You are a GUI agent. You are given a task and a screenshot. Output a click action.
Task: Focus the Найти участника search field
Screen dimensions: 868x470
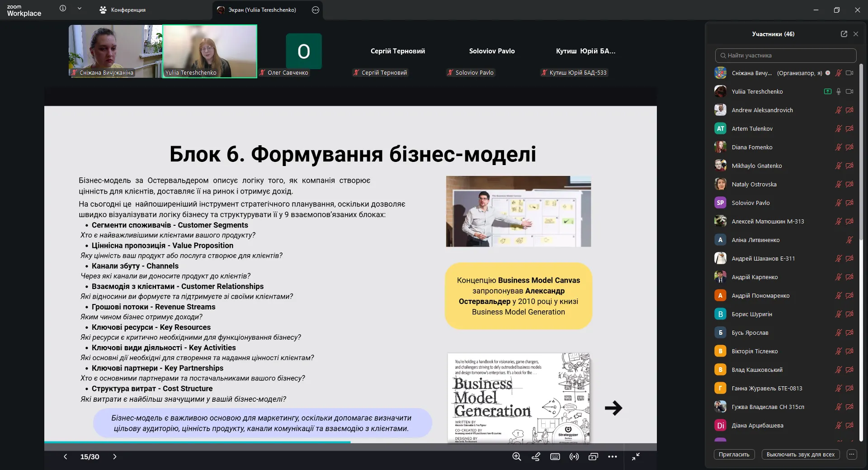coord(786,56)
